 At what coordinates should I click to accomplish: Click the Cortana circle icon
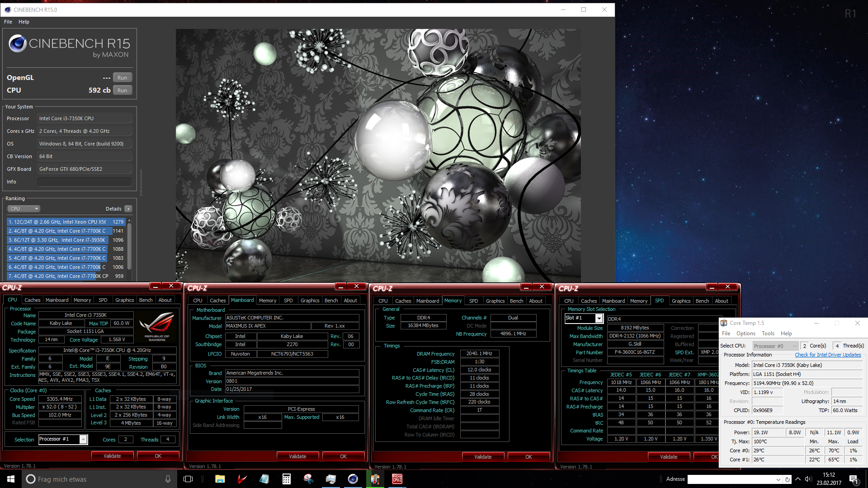30,479
